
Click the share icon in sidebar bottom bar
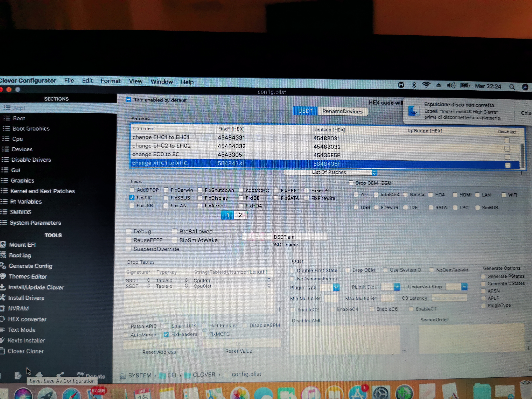click(x=60, y=375)
